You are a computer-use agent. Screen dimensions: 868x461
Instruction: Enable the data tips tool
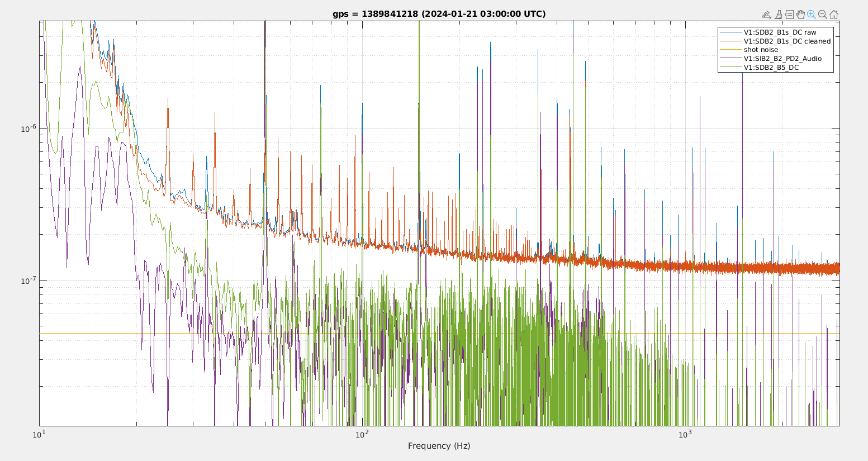pos(789,15)
